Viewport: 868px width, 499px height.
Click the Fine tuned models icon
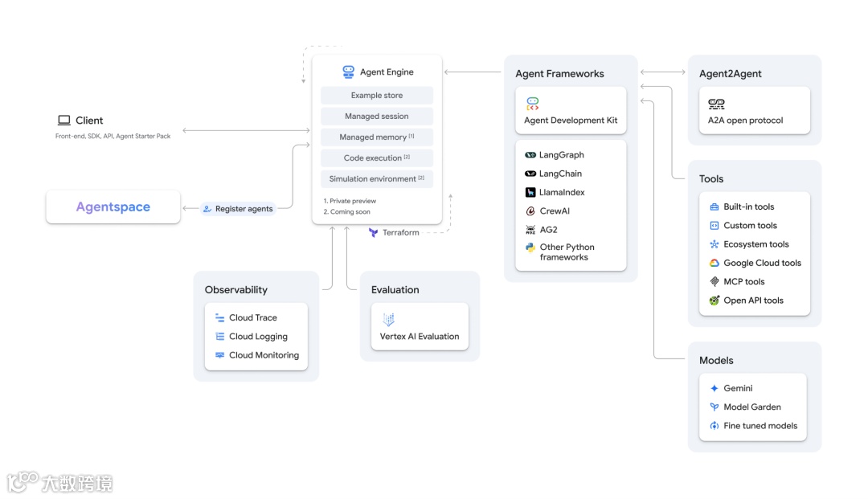click(x=714, y=426)
